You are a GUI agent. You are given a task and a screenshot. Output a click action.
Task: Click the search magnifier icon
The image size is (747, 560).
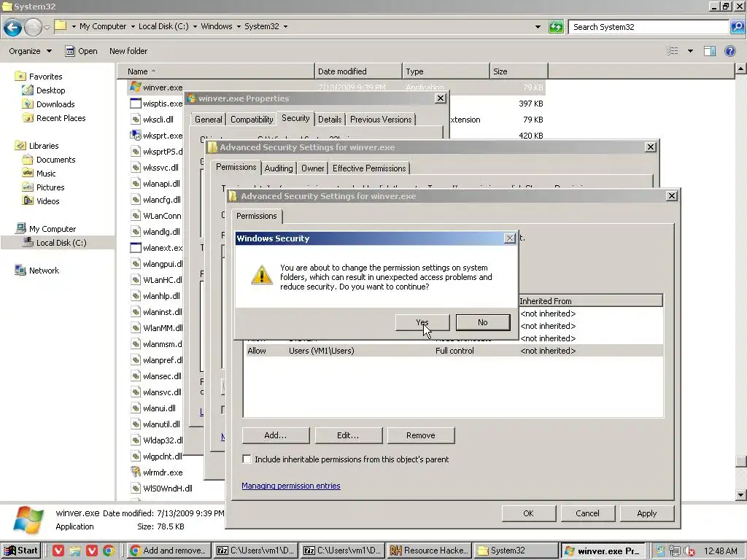point(737,27)
